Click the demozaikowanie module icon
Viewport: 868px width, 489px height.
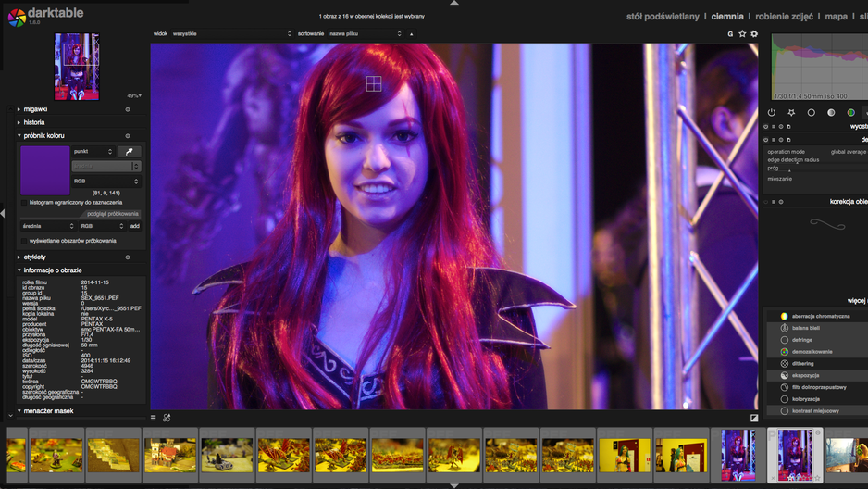coord(785,352)
